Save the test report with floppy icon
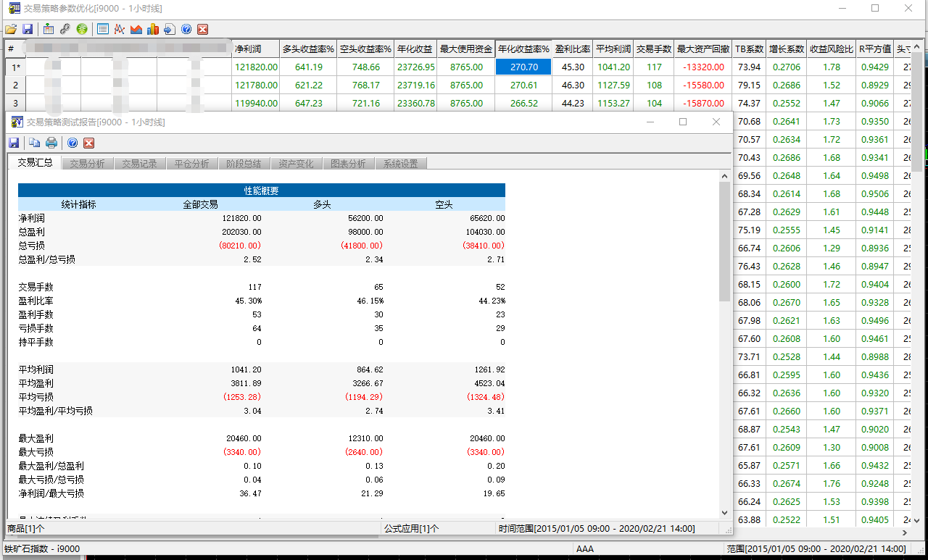The image size is (928, 560). click(14, 143)
